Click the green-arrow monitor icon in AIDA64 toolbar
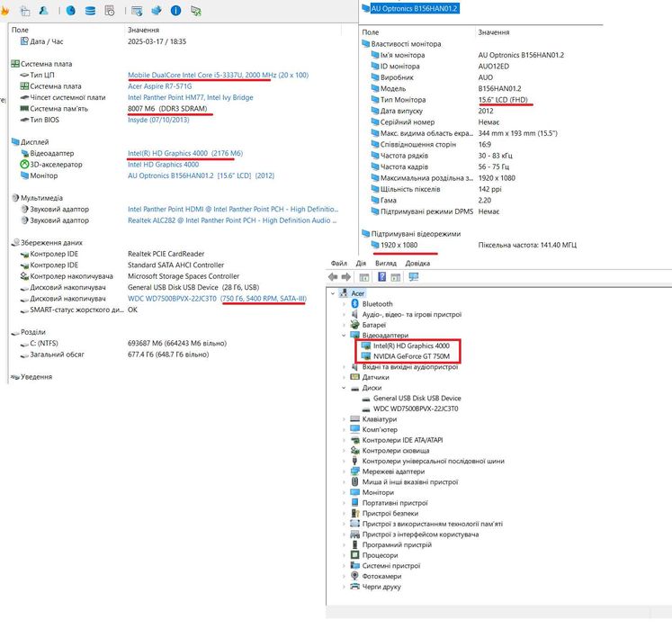The height and width of the screenshot is (629, 672). (196, 11)
